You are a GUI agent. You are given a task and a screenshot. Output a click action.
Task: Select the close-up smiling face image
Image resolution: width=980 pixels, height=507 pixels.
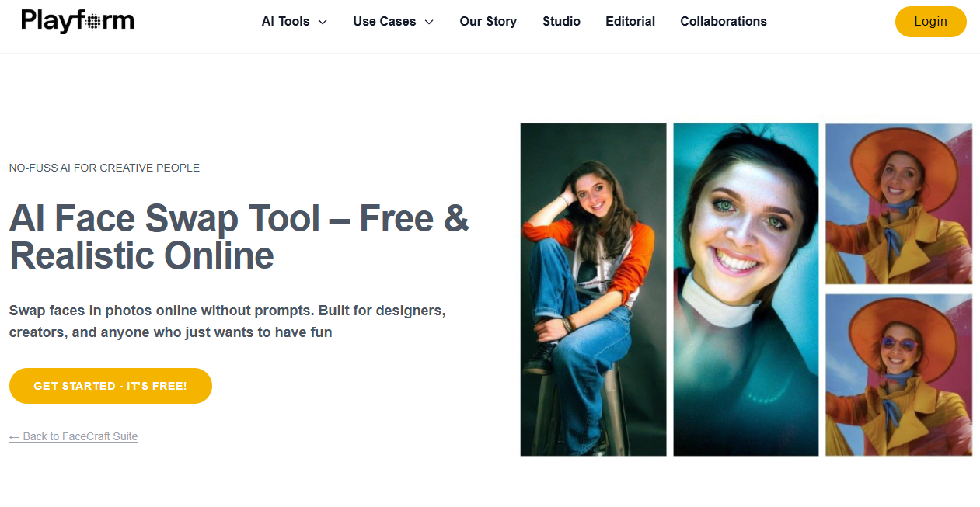745,289
